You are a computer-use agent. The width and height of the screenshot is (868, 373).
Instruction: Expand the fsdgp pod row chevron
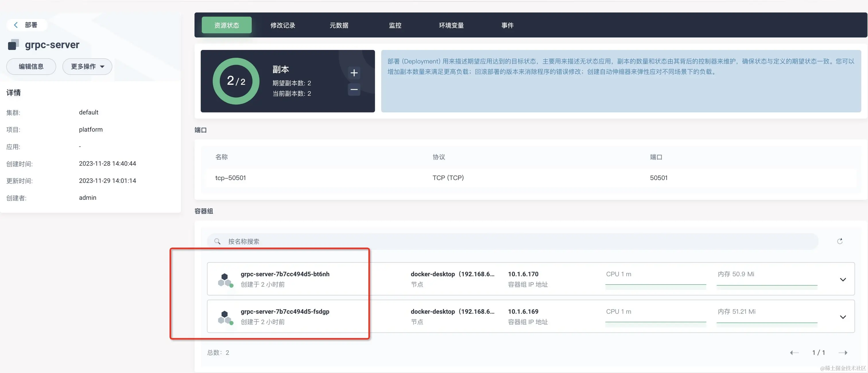[843, 317]
